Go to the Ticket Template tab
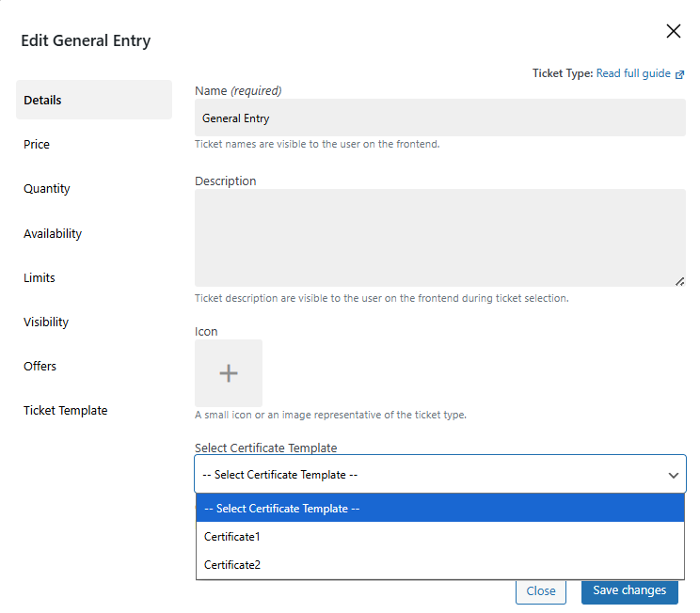 coord(66,411)
